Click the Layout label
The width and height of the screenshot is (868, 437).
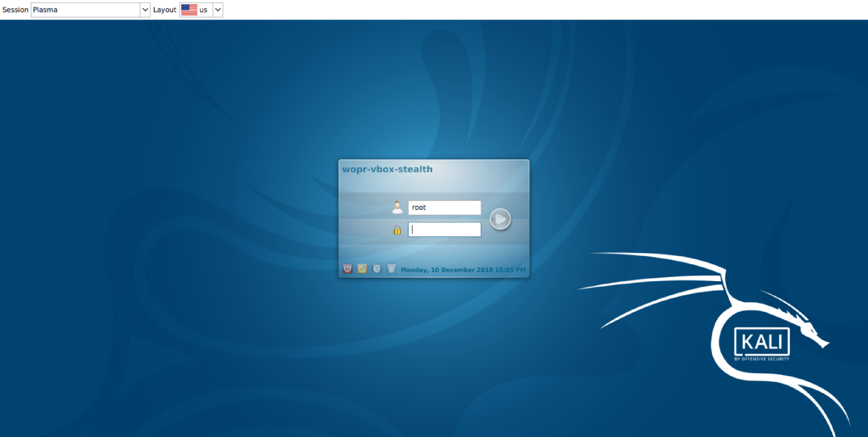pos(164,10)
